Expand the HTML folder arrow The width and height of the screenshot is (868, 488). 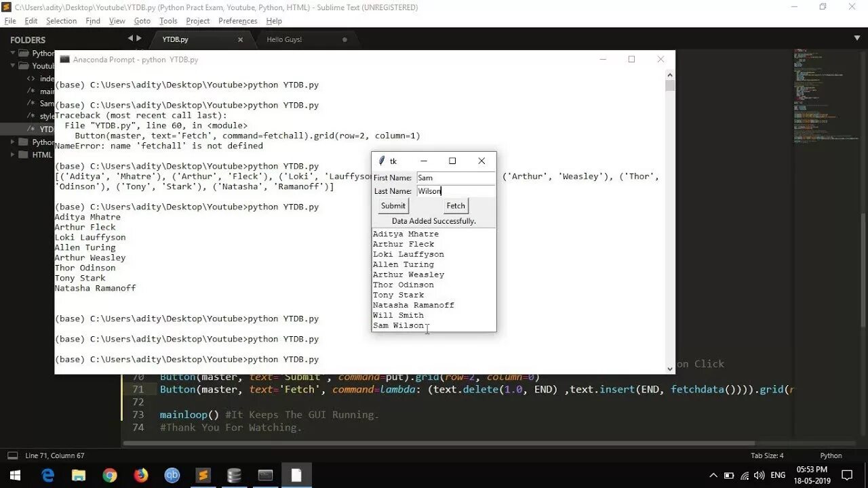pyautogui.click(x=13, y=155)
